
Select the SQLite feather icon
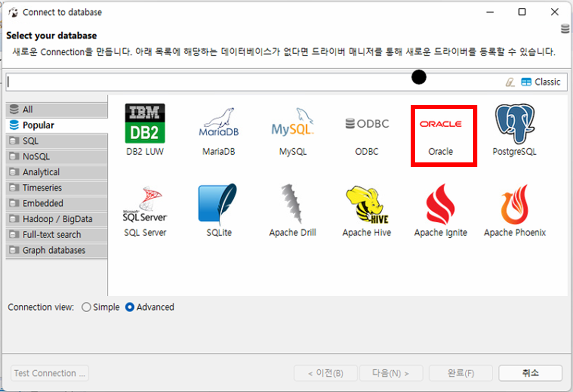tap(218, 203)
